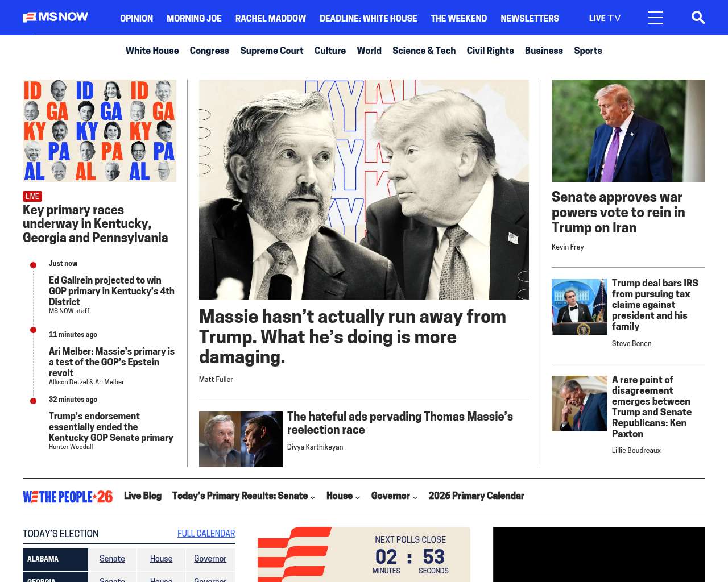The width and height of the screenshot is (728, 582).
Task: Read the Ed Gallrein projected win update
Action: pyautogui.click(x=111, y=291)
